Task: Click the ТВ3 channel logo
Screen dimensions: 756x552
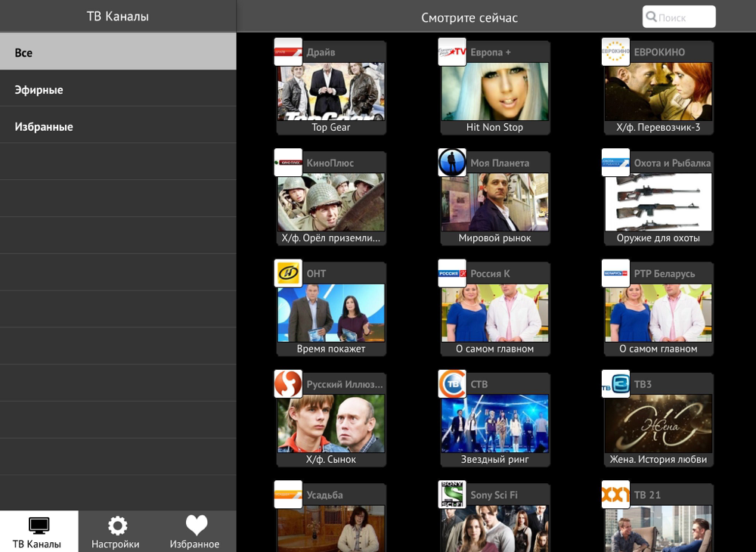Action: (x=615, y=384)
